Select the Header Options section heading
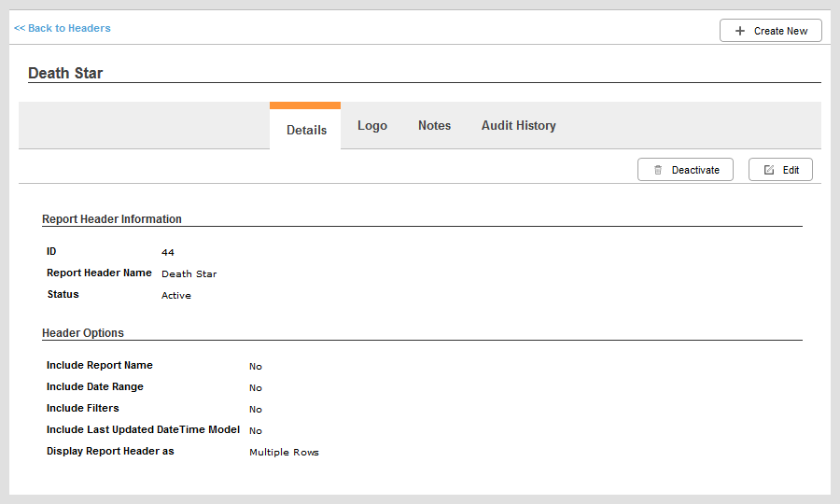Image resolution: width=840 pixels, height=504 pixels. pos(83,332)
